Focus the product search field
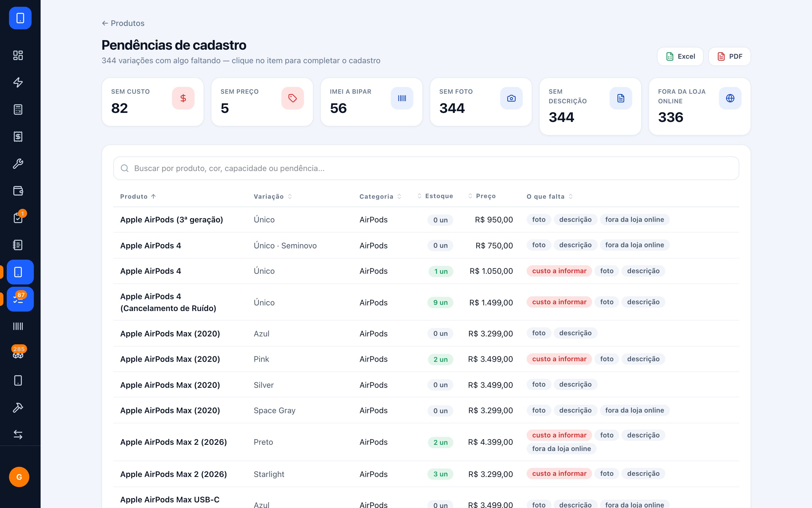Image resolution: width=812 pixels, height=508 pixels. (x=426, y=168)
